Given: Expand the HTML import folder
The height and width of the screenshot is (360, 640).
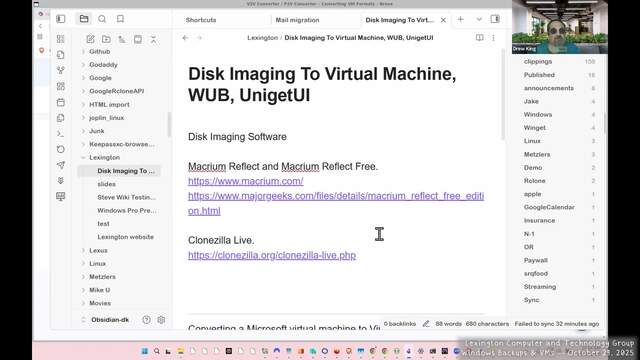Looking at the screenshot, I should (x=109, y=104).
